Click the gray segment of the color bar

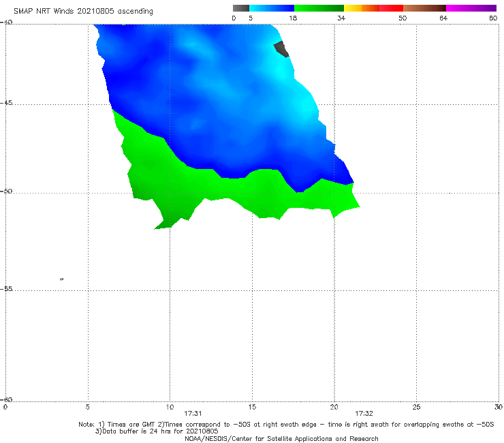241,8
